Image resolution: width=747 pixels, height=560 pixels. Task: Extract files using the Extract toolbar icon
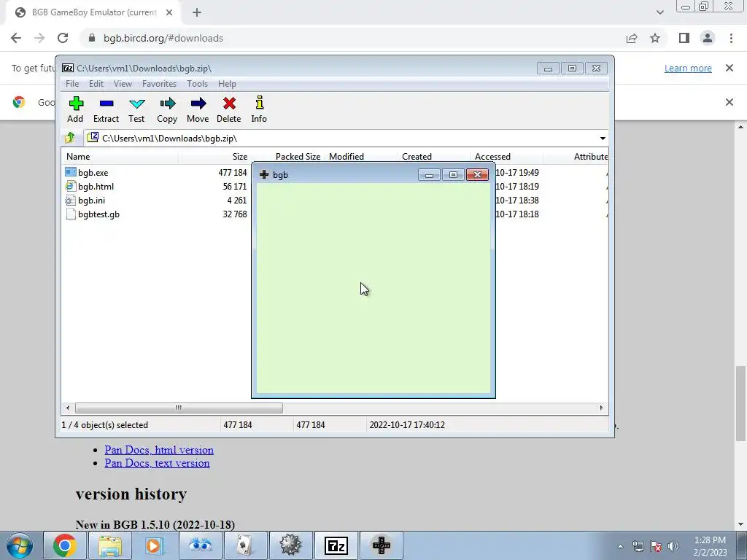[106, 109]
